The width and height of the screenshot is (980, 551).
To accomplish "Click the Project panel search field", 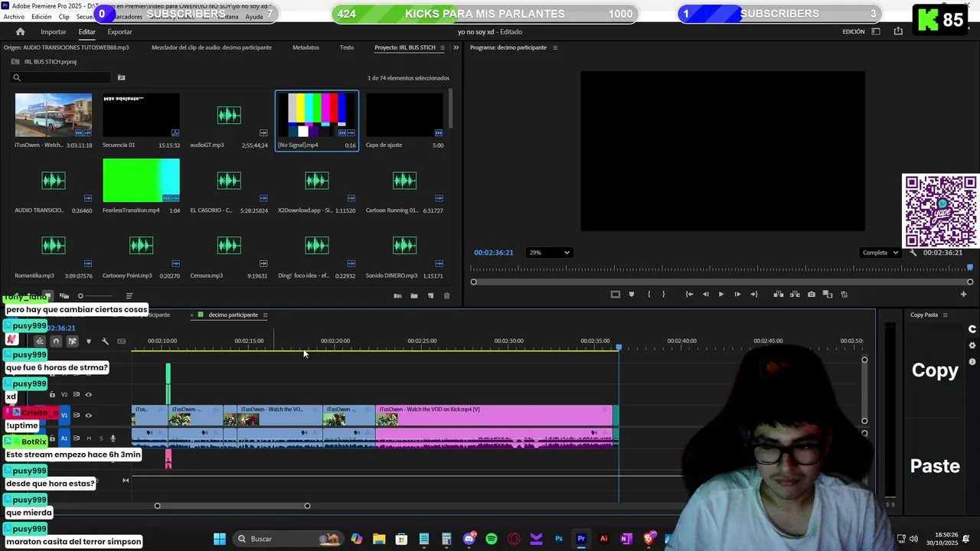I will point(61,77).
